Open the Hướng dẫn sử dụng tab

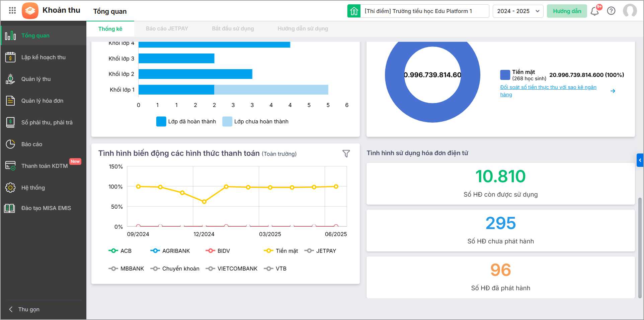pos(303,29)
